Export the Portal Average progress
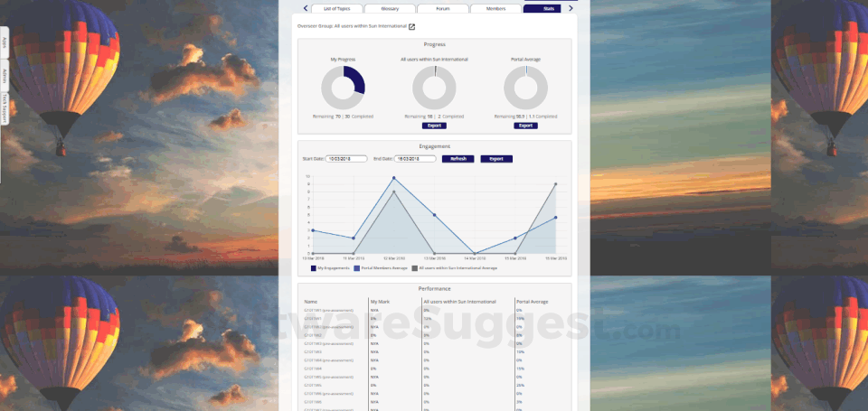Viewport: 868px width, 411px height. 525,126
